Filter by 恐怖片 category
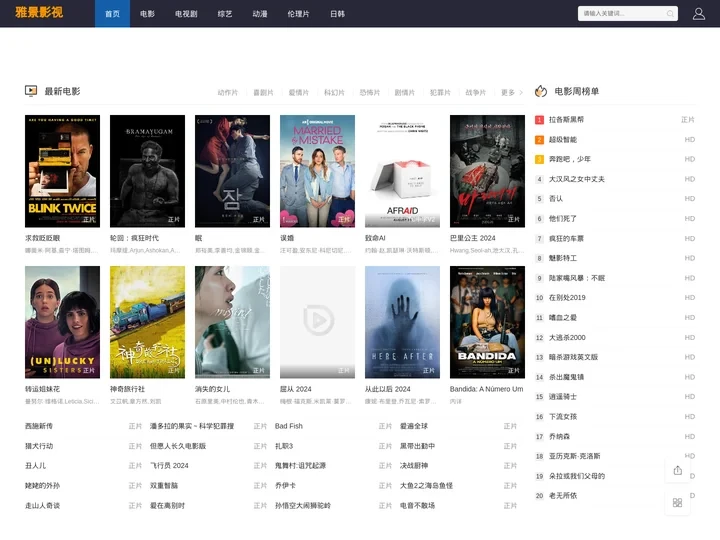 pos(370,93)
